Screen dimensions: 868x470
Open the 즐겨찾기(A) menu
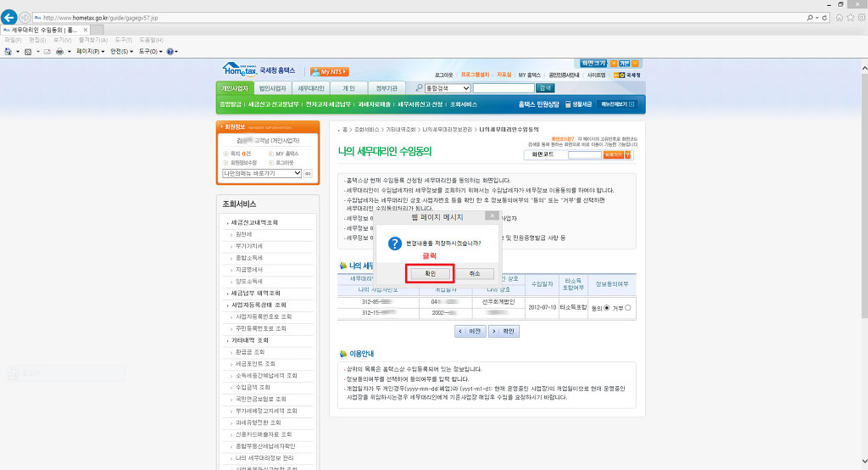click(x=93, y=41)
